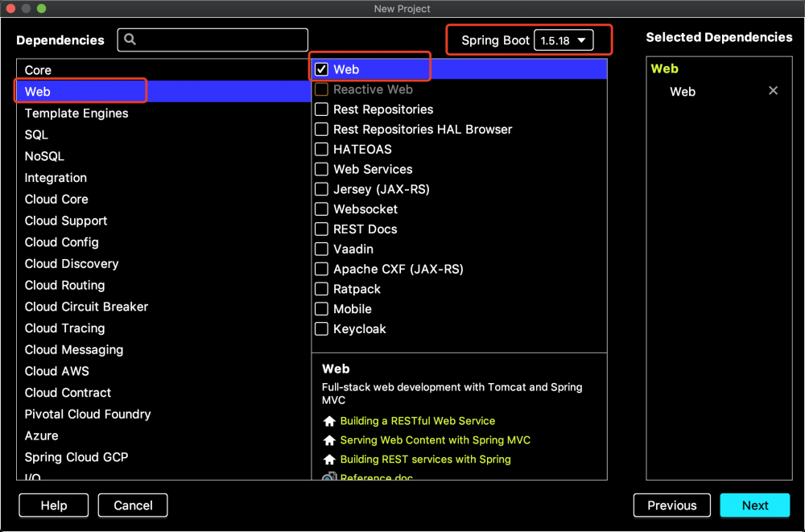805x532 pixels.
Task: Click the search magnifier icon in Dependencies field
Action: tap(130, 39)
